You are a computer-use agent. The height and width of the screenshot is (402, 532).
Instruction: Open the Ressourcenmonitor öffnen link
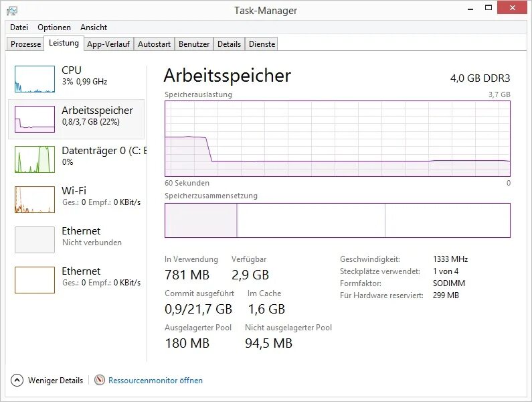click(x=155, y=380)
